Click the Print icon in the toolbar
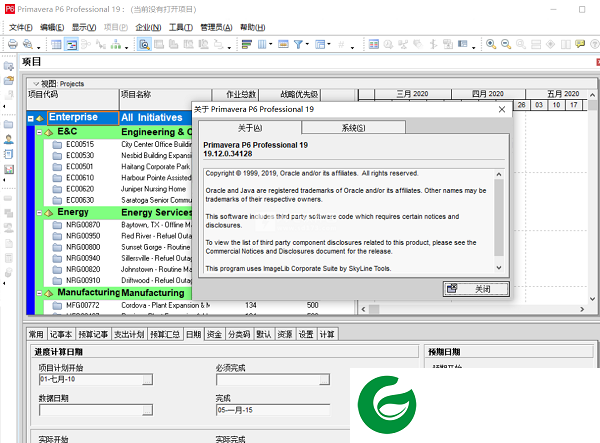 (x=13, y=44)
